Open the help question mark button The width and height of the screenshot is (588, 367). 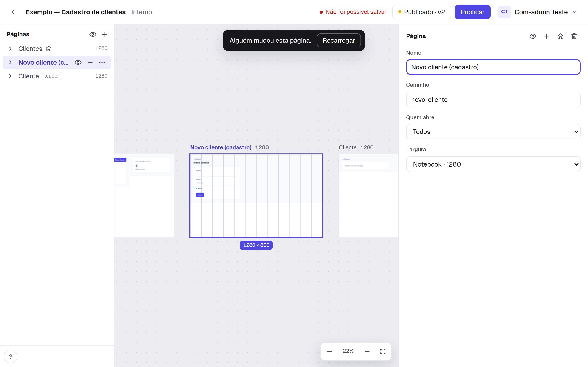click(10, 356)
